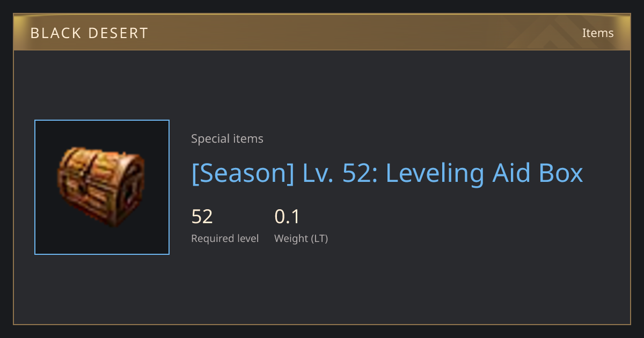Click the word "Leveling" in the title
This screenshot has width=644, height=338.
point(432,173)
